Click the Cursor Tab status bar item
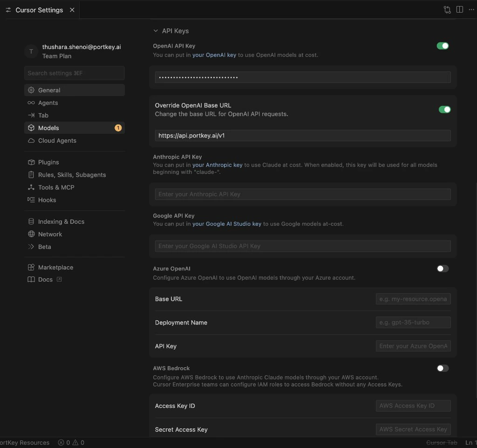 [x=442, y=442]
